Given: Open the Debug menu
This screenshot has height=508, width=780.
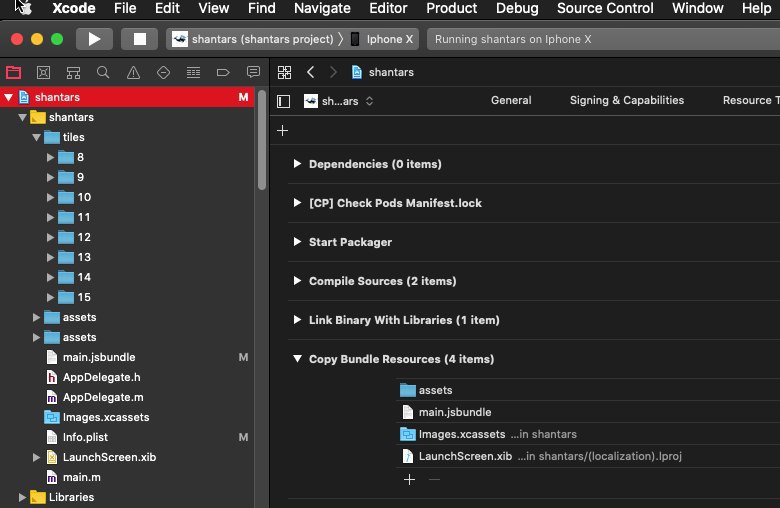Looking at the screenshot, I should coord(517,8).
